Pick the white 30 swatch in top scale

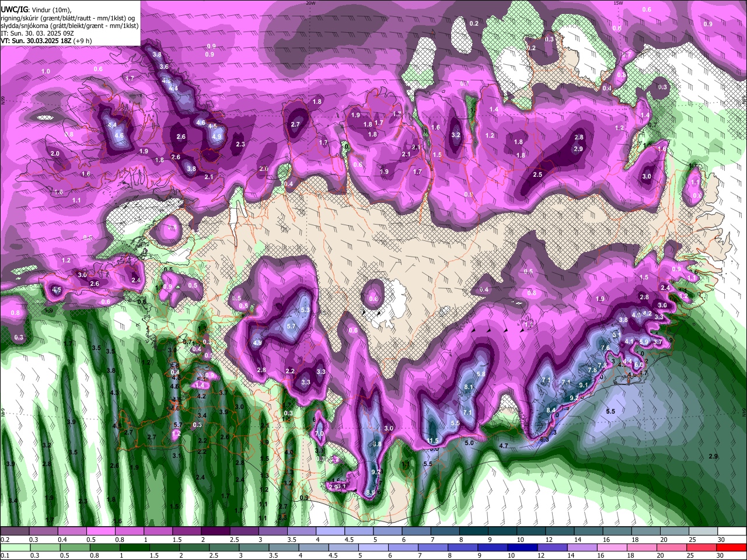(x=732, y=531)
